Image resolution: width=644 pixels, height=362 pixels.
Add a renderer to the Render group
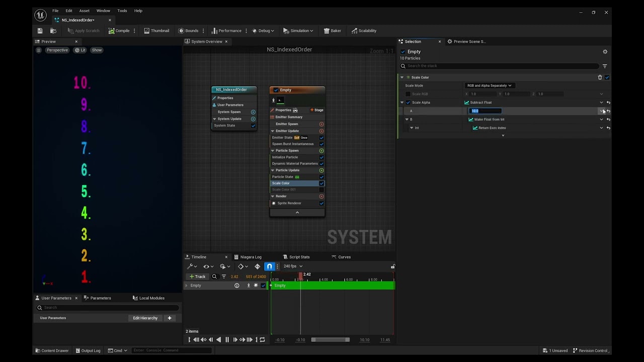[x=321, y=197]
